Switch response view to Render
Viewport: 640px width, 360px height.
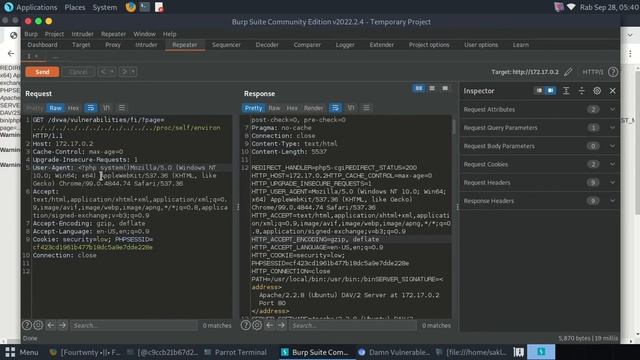pos(313,108)
